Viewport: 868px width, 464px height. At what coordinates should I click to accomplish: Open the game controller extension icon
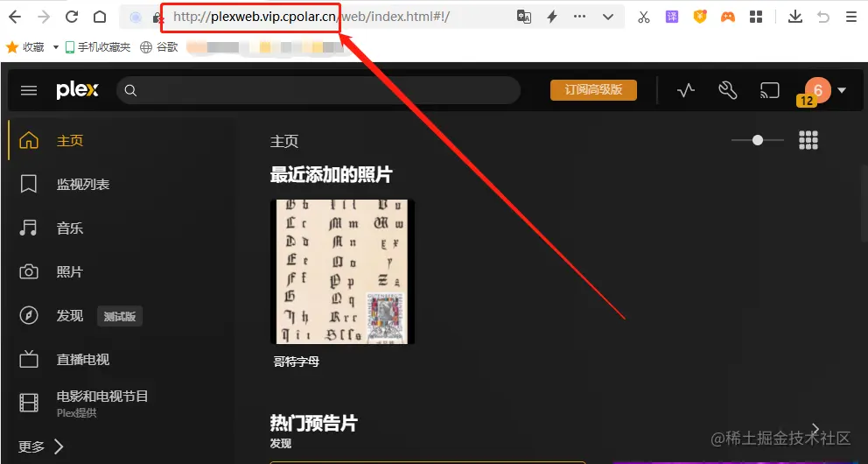click(x=727, y=17)
